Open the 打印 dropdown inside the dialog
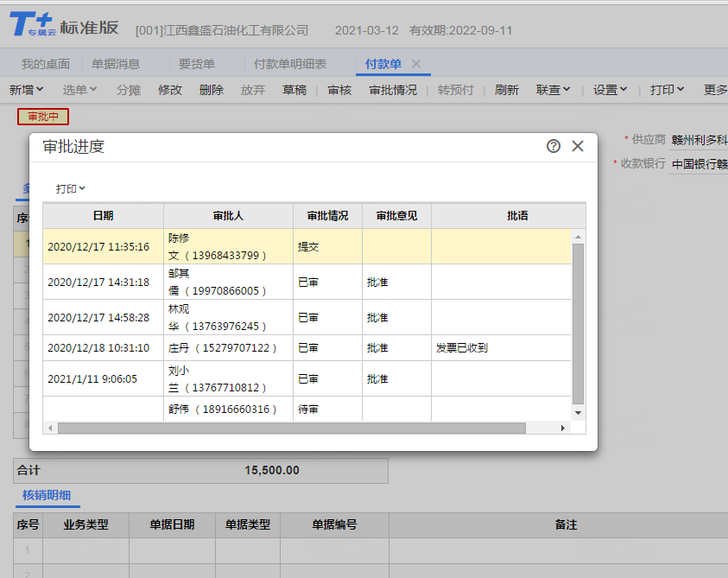Viewport: 728px width, 578px height. 71,188
